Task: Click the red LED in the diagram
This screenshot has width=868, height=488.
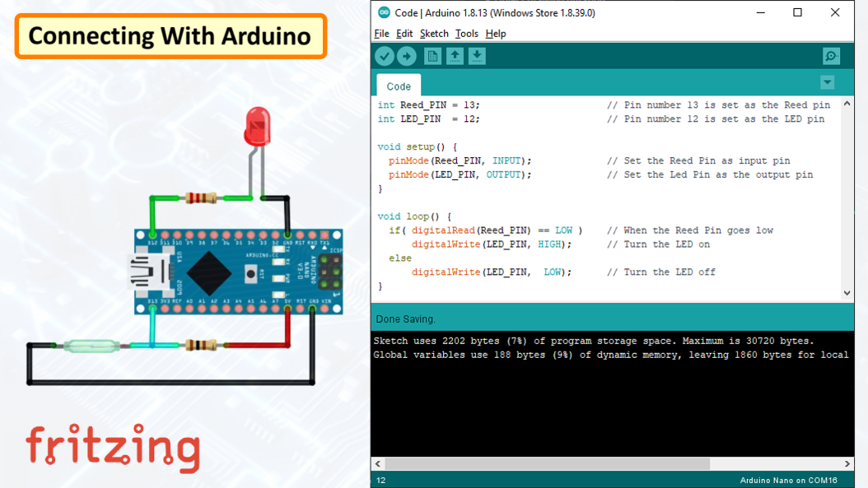Action: coord(258,127)
